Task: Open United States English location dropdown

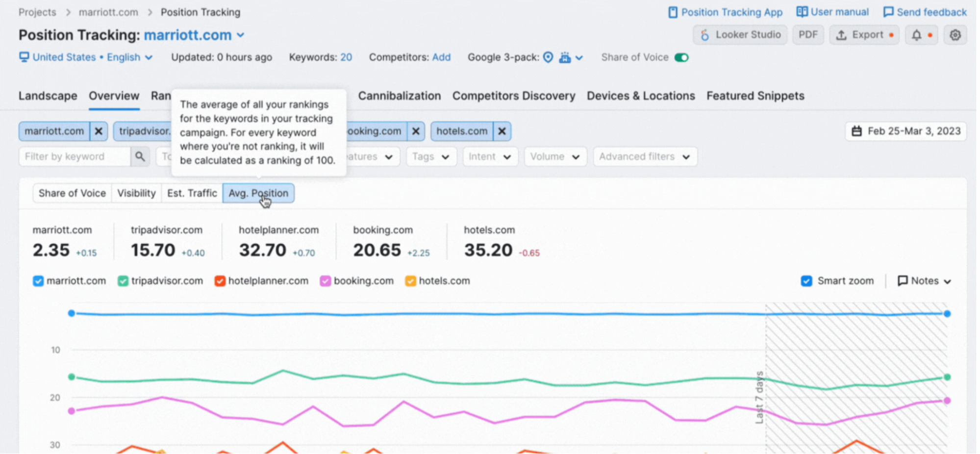Action: [x=86, y=57]
